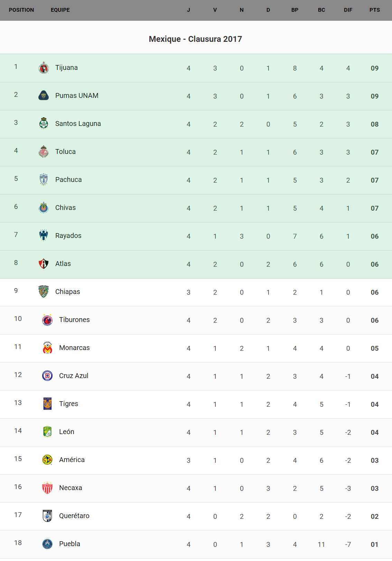The width and height of the screenshot is (392, 561).
Task: Click the PTS column header
Action: point(374,10)
